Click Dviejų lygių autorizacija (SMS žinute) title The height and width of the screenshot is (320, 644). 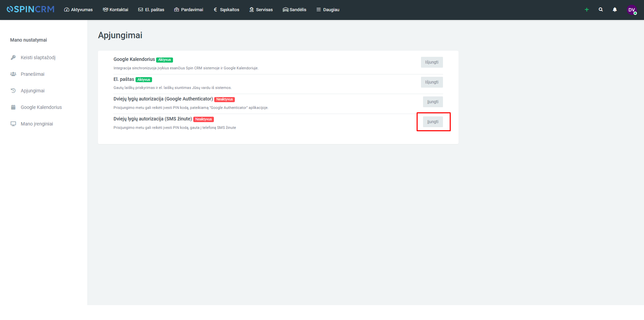click(x=153, y=119)
